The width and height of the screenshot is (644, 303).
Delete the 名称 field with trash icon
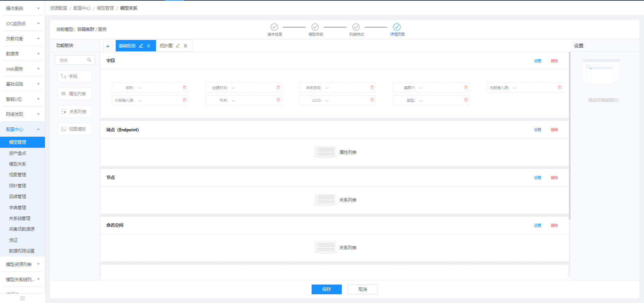(184, 87)
